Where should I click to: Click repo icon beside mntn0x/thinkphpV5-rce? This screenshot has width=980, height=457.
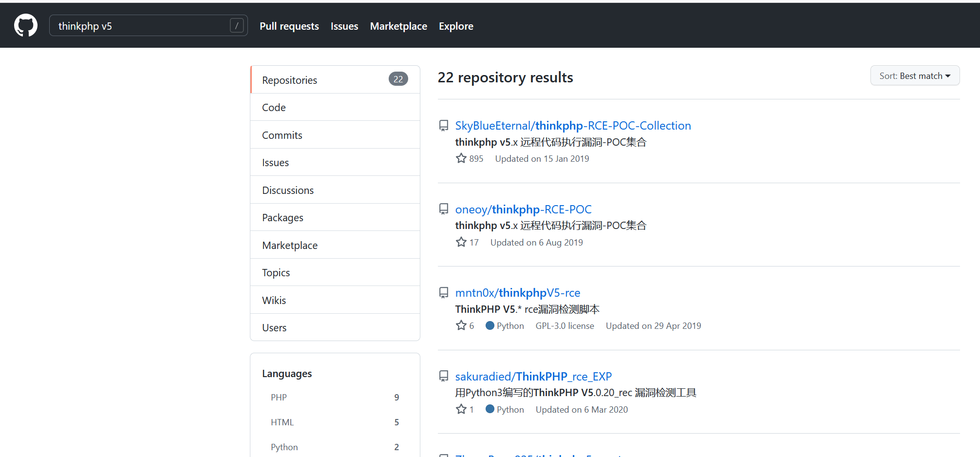[x=444, y=293]
